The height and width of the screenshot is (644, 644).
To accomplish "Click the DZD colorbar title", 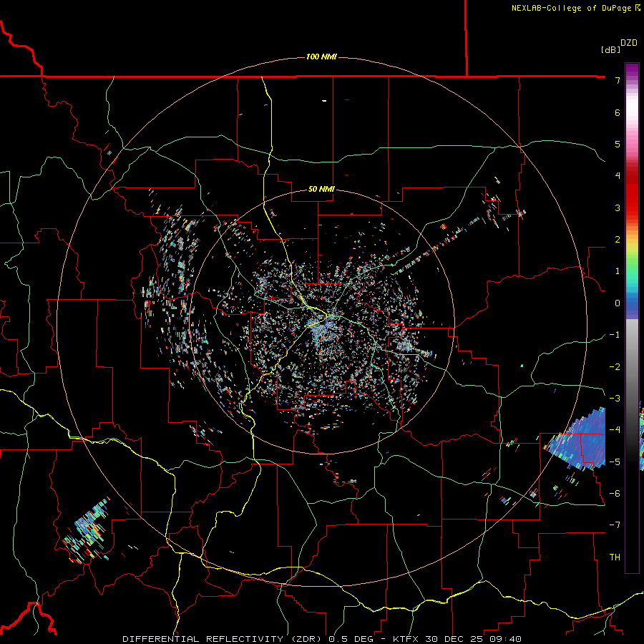I will (x=629, y=43).
